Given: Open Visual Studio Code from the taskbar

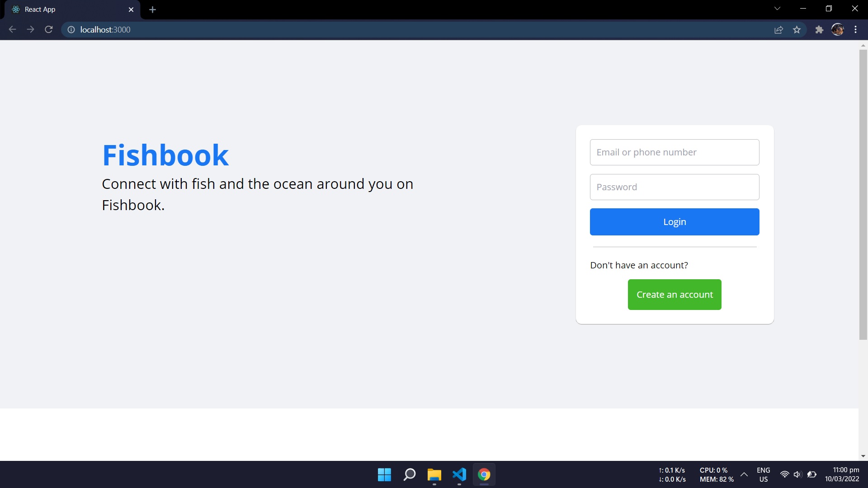Looking at the screenshot, I should coord(459,474).
